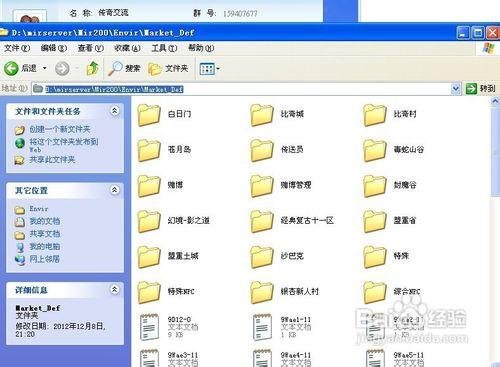
Task: Select the 苍月岛 folder
Action: point(164,150)
